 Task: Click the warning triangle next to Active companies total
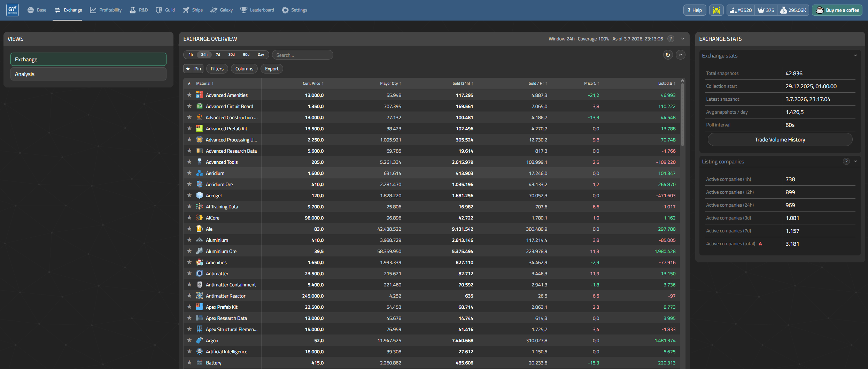coord(760,244)
